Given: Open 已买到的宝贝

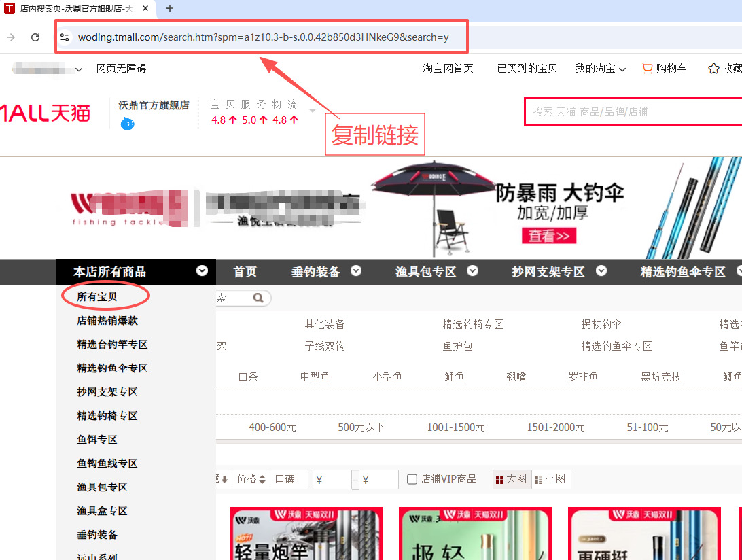Looking at the screenshot, I should 527,69.
